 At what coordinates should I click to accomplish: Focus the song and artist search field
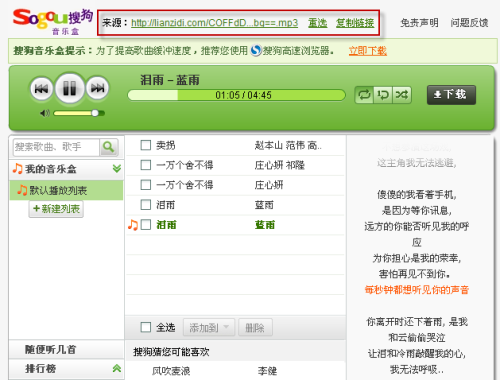(x=56, y=147)
